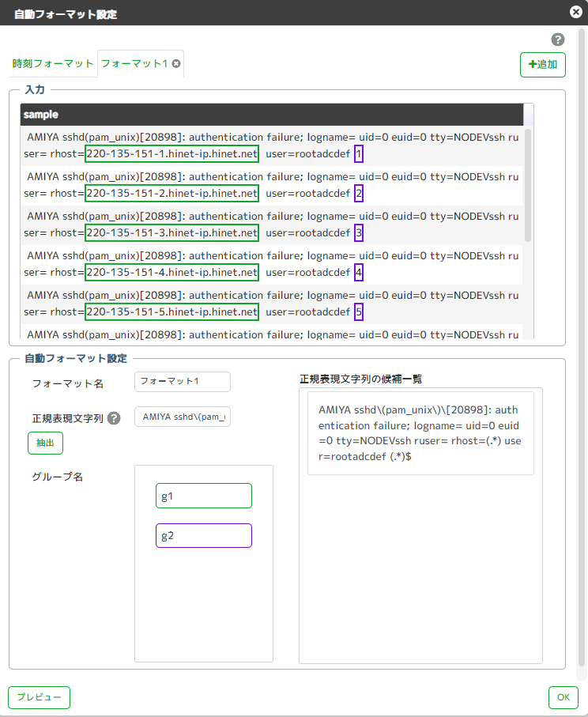Click the purple-boxed value 5 in fifth sample
This screenshot has width=588, height=717.
(x=359, y=311)
